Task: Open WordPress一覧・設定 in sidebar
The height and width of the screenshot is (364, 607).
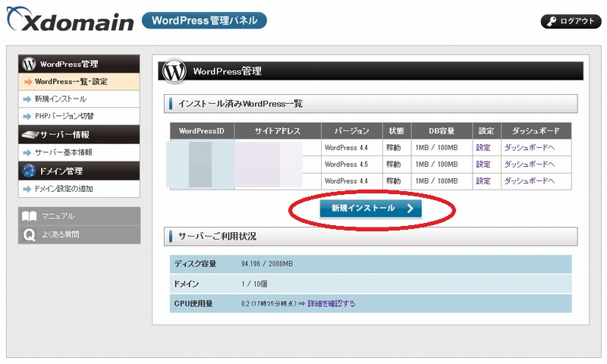Action: tap(79, 82)
